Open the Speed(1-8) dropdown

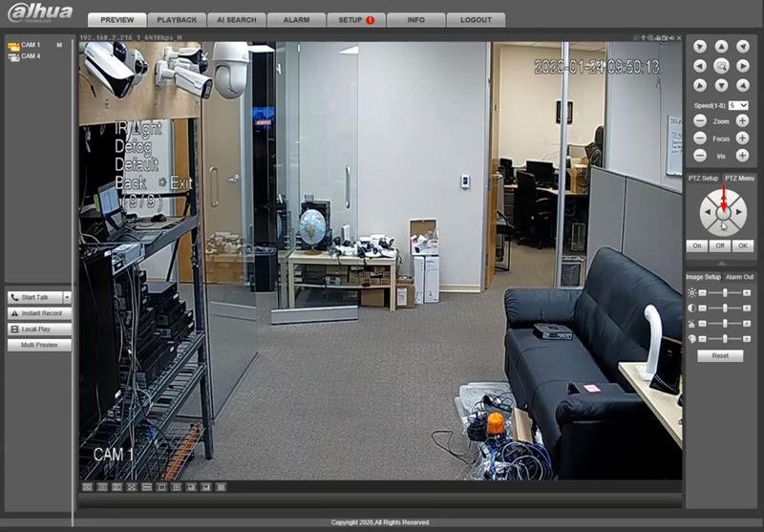point(738,105)
